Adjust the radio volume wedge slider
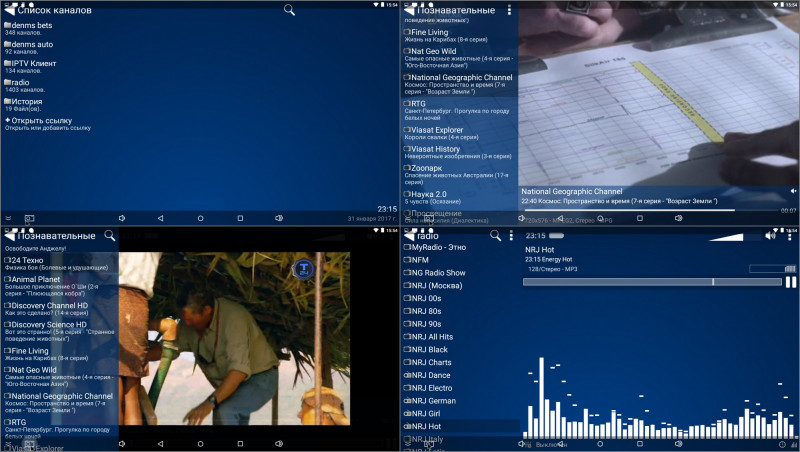The image size is (800, 452). click(733, 237)
